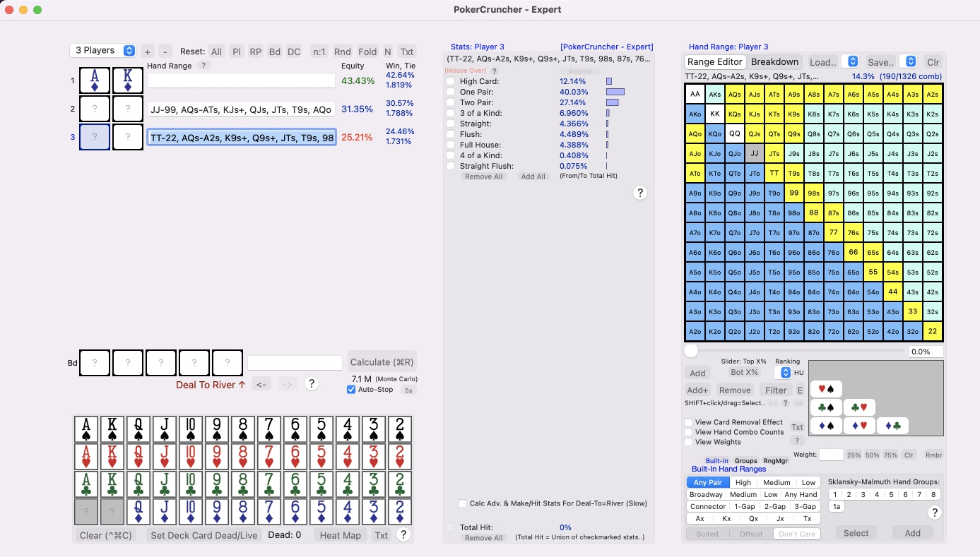The width and height of the screenshot is (980, 557).
Task: Switch to the Range Editor tab
Action: tap(715, 61)
